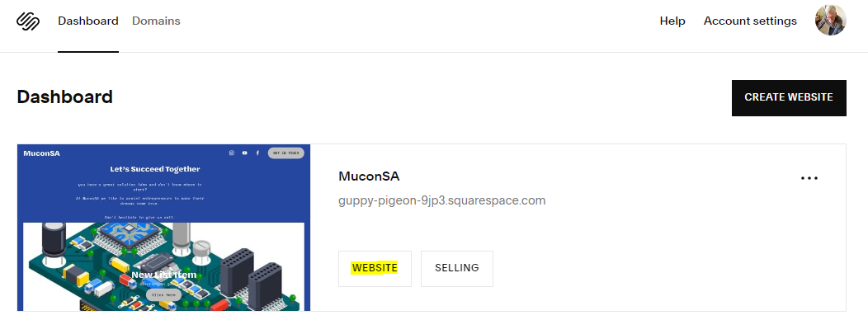The image size is (868, 334).
Task: Click the MuconSA site title
Action: point(369,176)
